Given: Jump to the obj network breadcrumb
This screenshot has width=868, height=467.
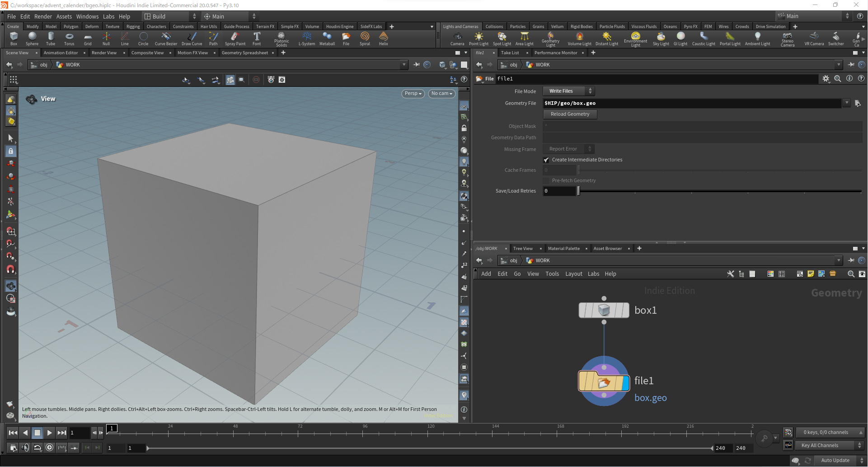Looking at the screenshot, I should click(x=513, y=260).
